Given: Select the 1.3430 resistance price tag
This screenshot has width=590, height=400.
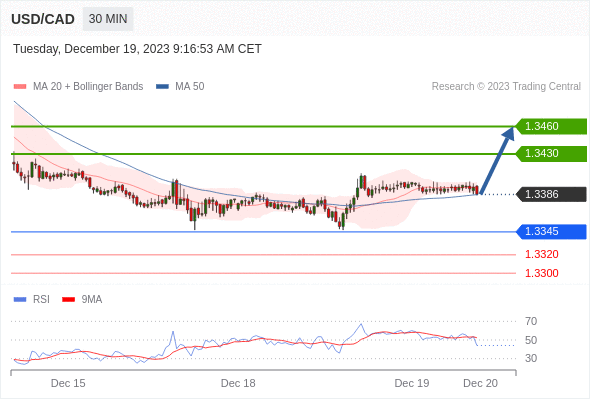Looking at the screenshot, I should click(551, 154).
